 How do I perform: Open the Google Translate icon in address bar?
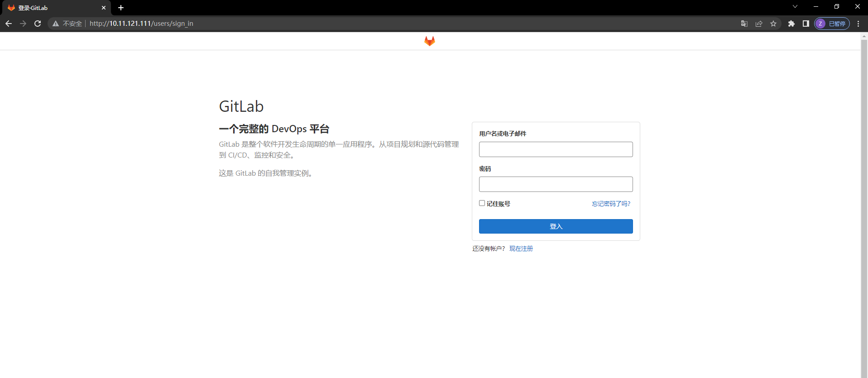744,24
